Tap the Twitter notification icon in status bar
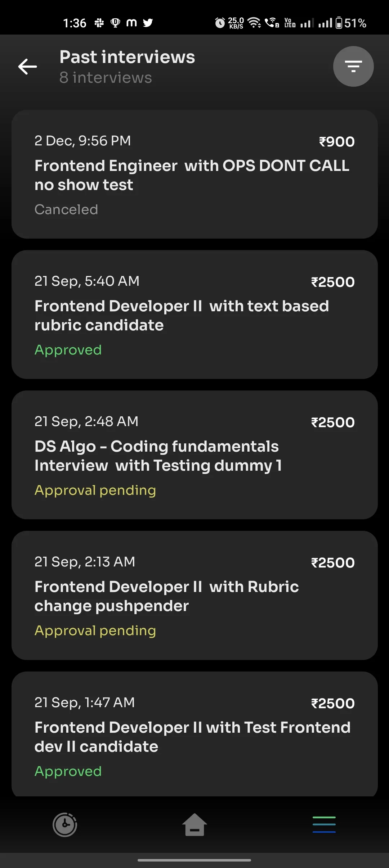 (x=148, y=23)
